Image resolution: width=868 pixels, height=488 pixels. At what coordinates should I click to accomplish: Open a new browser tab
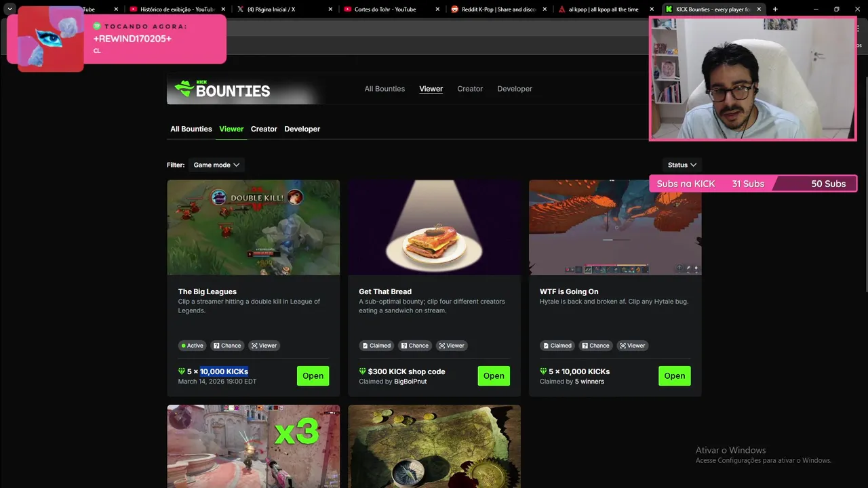[775, 9]
